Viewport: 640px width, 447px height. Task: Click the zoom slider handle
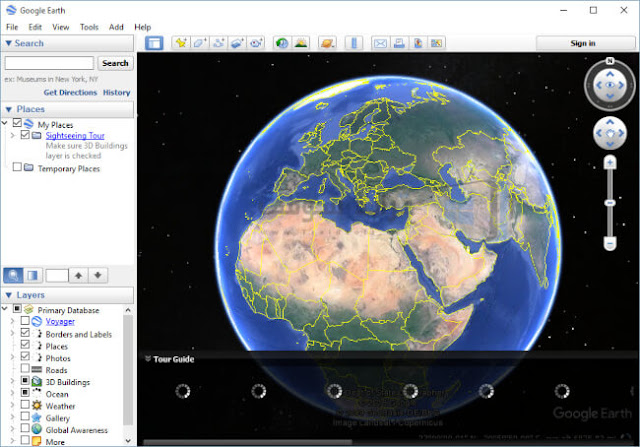click(x=610, y=203)
